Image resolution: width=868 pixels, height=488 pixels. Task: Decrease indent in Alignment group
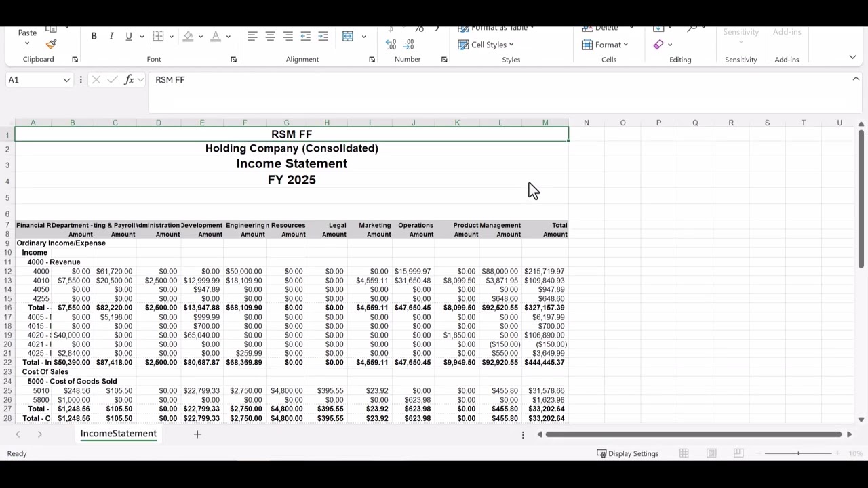click(x=305, y=36)
